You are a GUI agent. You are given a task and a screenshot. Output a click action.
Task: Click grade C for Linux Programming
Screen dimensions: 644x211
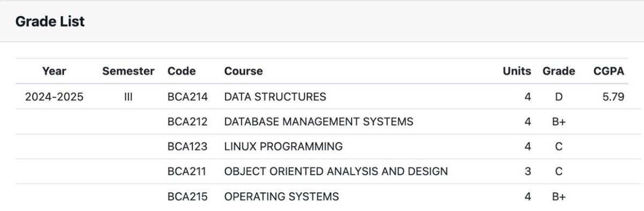pos(559,146)
